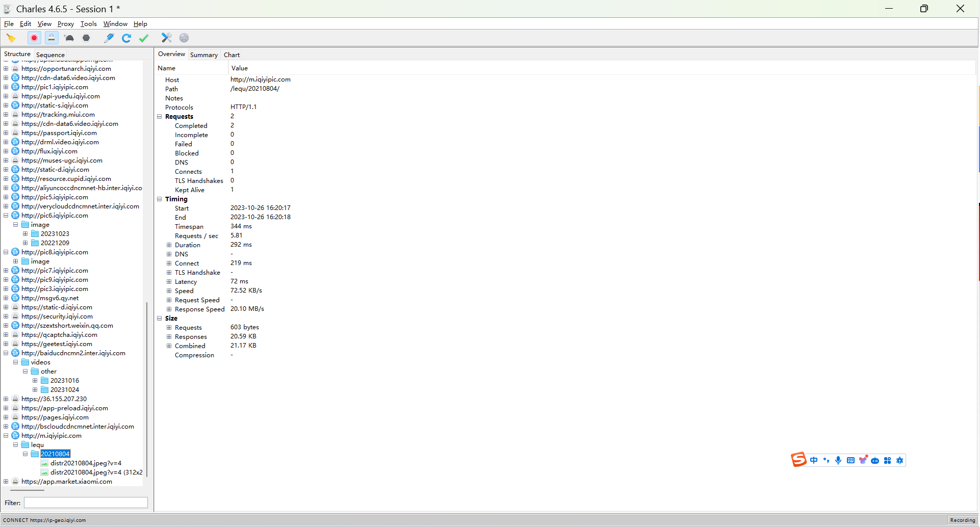Collapse the baiducdncmn2.inter.iqiyi.com host
This screenshot has height=527, width=980.
pyautogui.click(x=6, y=353)
